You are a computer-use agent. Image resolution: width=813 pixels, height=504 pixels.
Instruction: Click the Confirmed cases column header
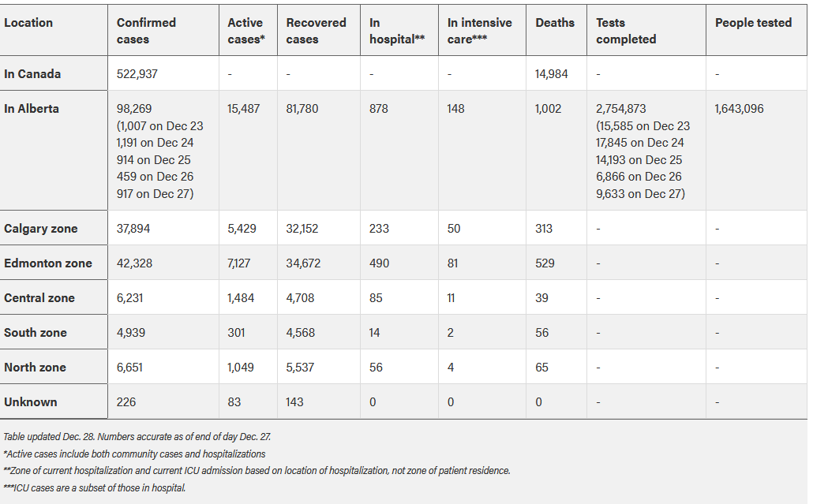pos(146,31)
